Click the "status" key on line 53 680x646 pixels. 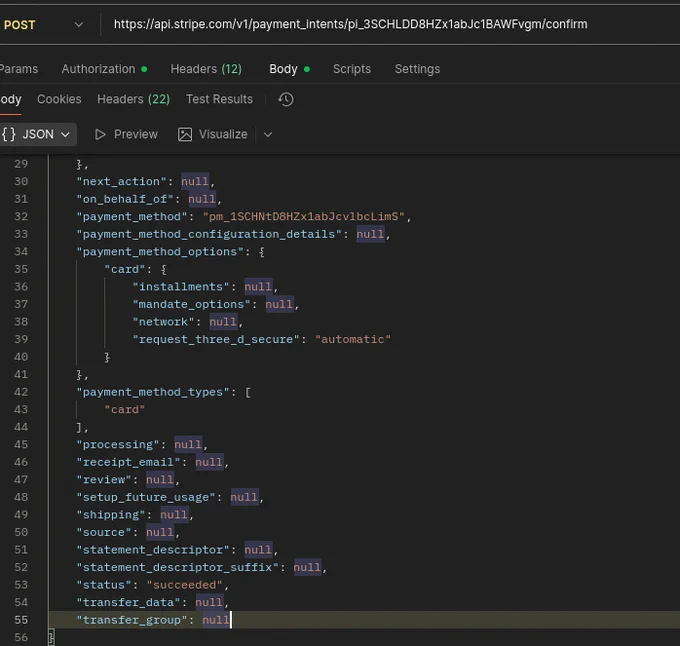tap(104, 585)
